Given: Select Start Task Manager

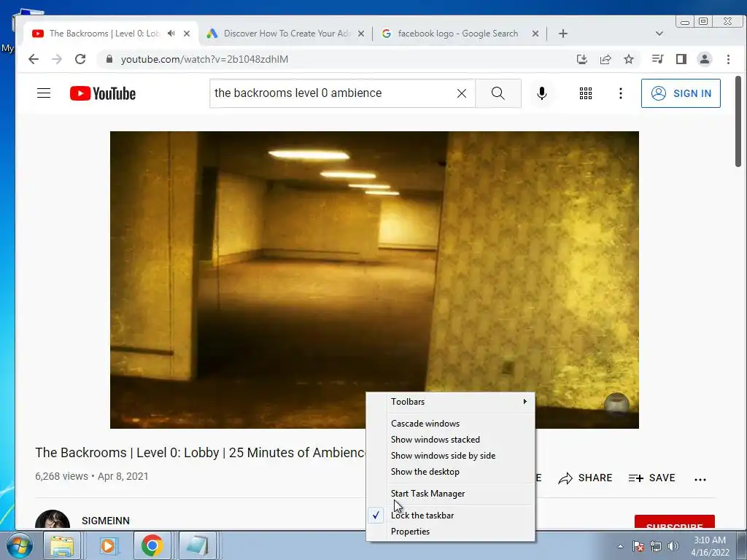Looking at the screenshot, I should [x=451, y=494].
